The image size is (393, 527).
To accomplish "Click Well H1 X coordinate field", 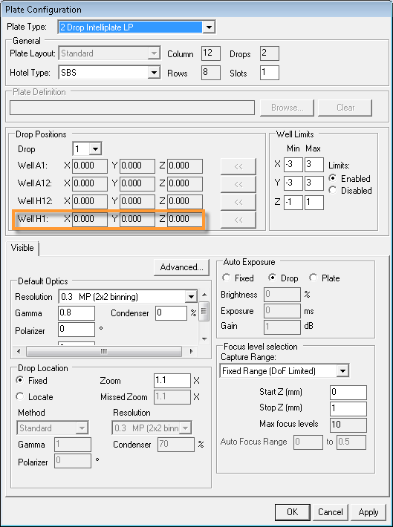I will [x=90, y=219].
